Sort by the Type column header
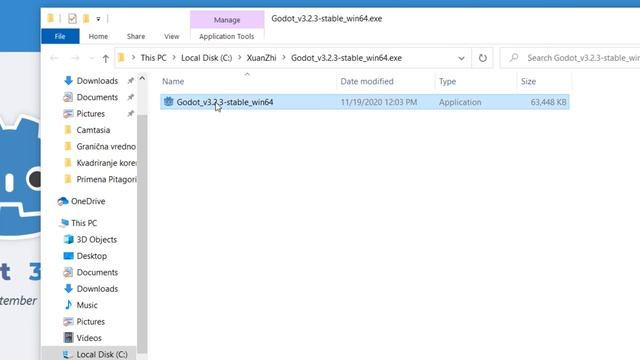Image resolution: width=640 pixels, height=360 pixels. [447, 81]
